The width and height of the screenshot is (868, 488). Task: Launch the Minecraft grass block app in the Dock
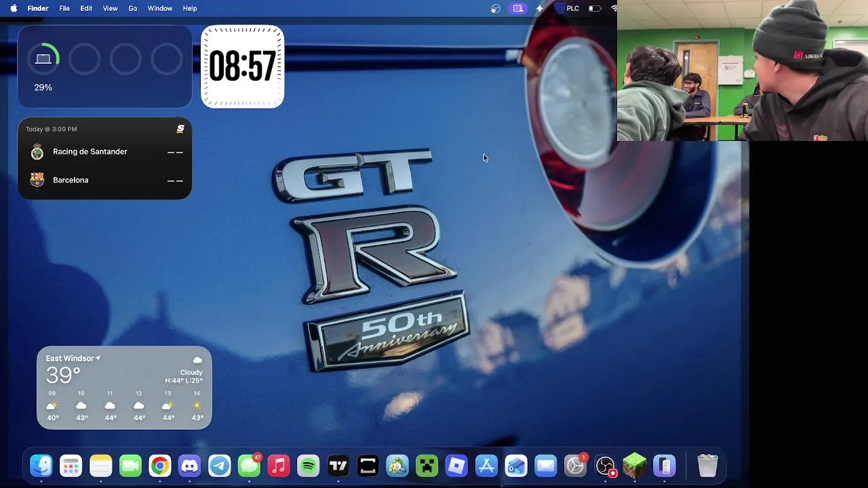point(635,466)
